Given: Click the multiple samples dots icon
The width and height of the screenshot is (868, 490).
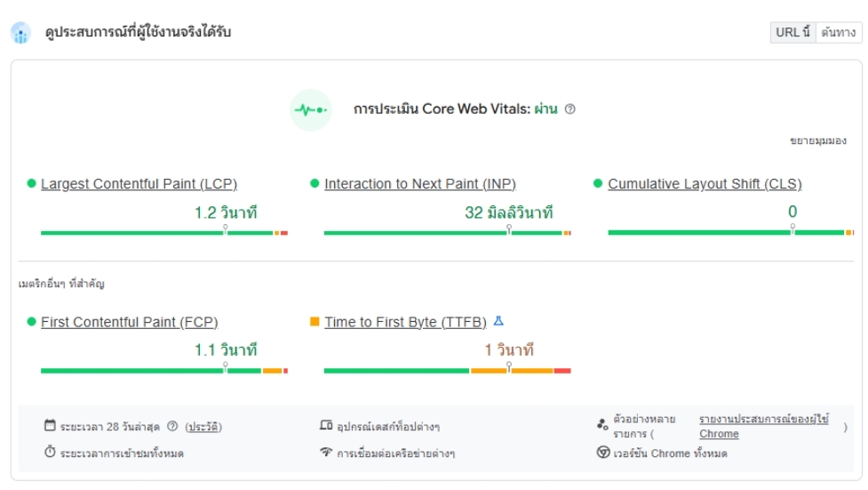Looking at the screenshot, I should (602, 426).
